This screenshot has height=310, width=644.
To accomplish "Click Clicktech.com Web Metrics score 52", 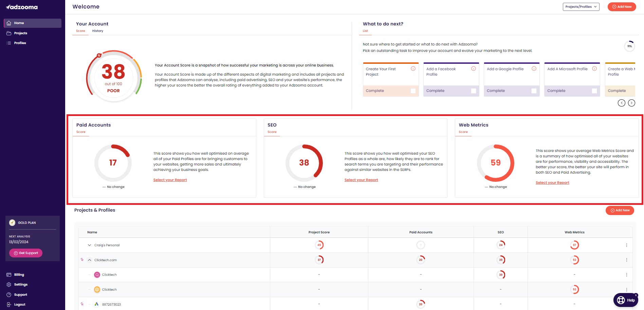I will [x=574, y=260].
